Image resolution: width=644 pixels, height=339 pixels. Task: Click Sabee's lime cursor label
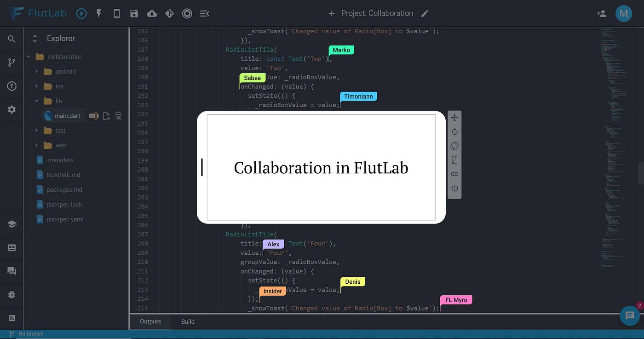coord(253,78)
